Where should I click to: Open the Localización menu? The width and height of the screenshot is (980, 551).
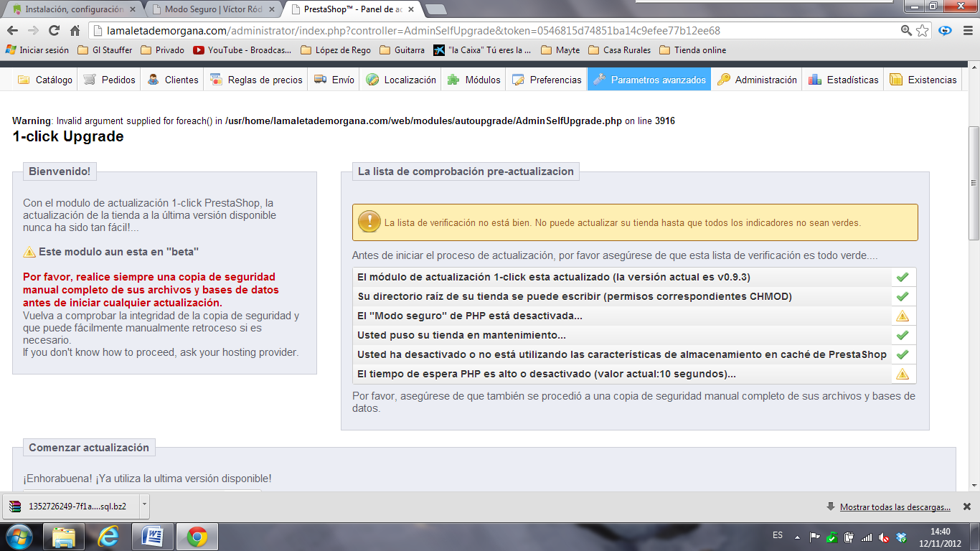[x=400, y=80]
